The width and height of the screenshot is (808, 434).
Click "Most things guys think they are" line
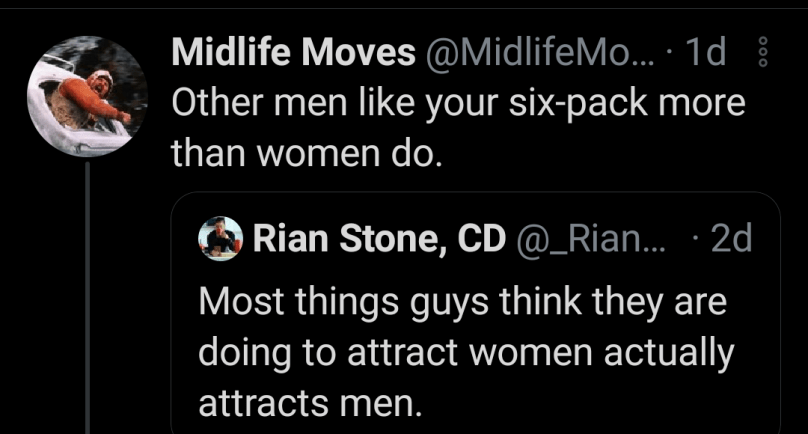click(461, 302)
